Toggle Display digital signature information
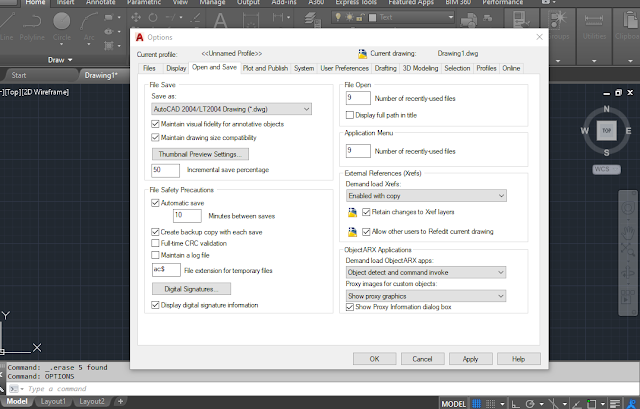The width and height of the screenshot is (640, 409). (x=155, y=305)
